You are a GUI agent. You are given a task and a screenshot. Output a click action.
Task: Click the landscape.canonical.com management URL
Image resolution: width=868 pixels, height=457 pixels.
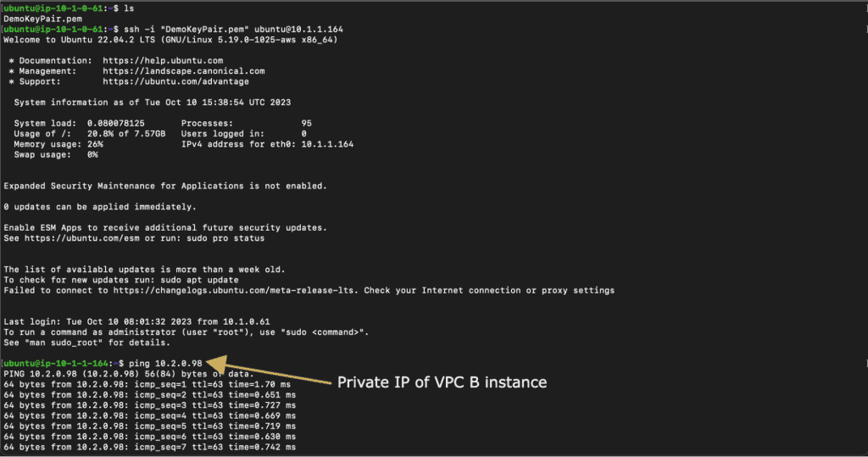(x=183, y=71)
